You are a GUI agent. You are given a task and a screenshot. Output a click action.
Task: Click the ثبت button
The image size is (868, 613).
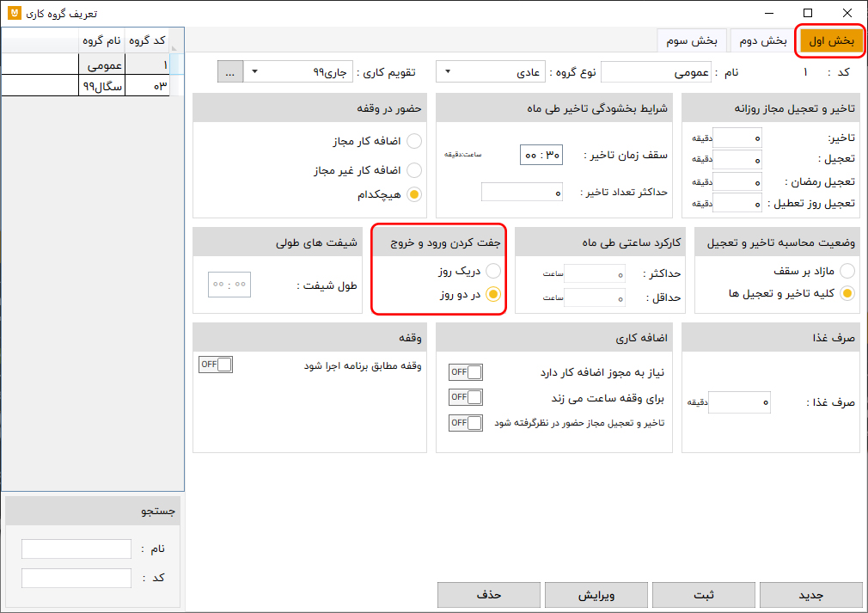(704, 595)
